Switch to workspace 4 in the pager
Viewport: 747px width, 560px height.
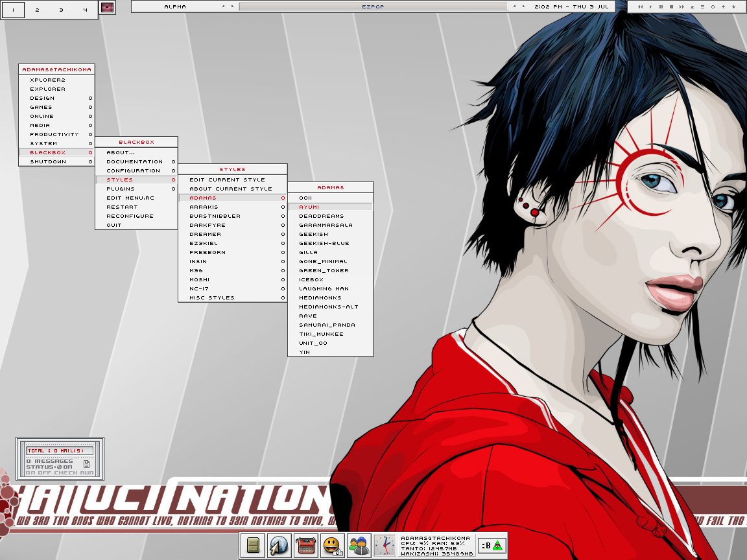[x=86, y=10]
